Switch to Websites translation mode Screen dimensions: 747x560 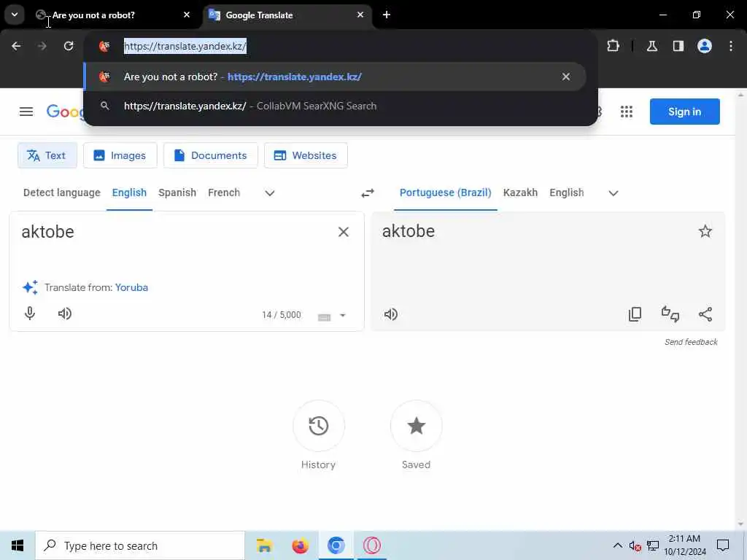pos(306,155)
